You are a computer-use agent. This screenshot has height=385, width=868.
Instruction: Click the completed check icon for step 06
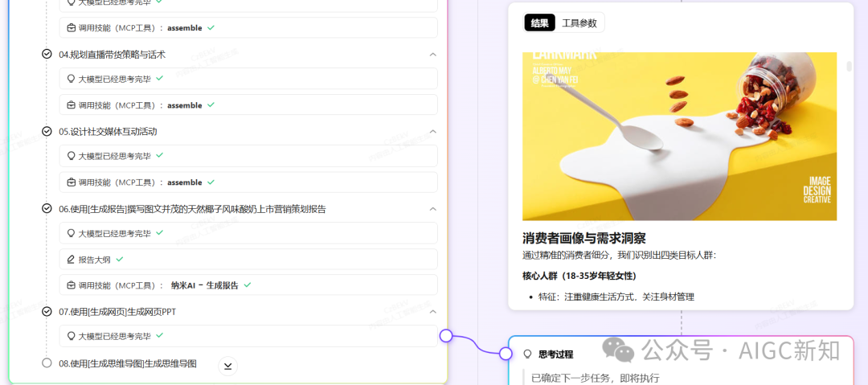47,209
